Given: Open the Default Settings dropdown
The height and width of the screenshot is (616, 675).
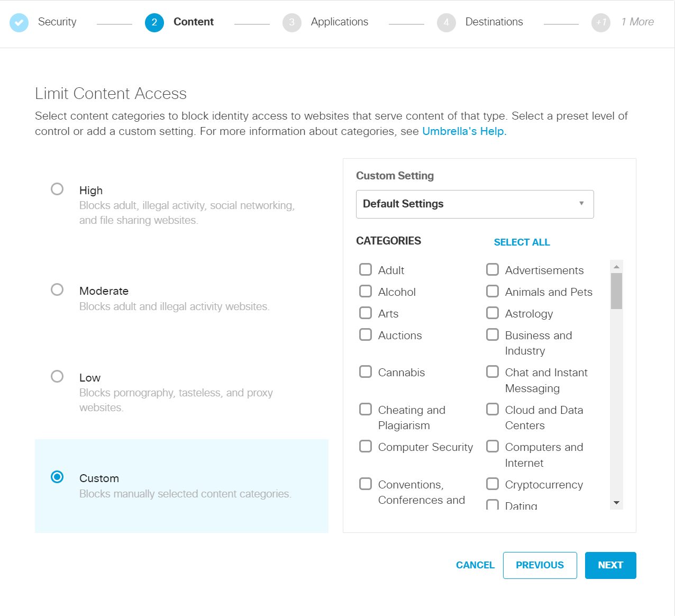Looking at the screenshot, I should 475,204.
